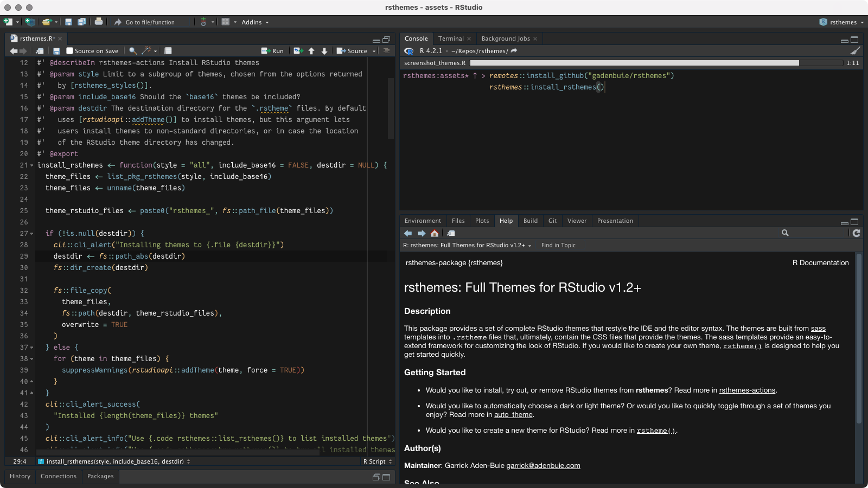This screenshot has height=488, width=868.
Task: Show document outline icon
Action: pyautogui.click(x=387, y=51)
